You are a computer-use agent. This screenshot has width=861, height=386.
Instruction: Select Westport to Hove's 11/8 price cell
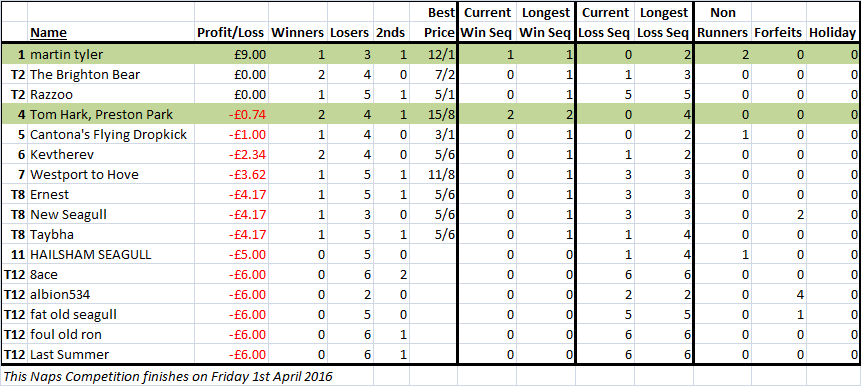pyautogui.click(x=433, y=175)
